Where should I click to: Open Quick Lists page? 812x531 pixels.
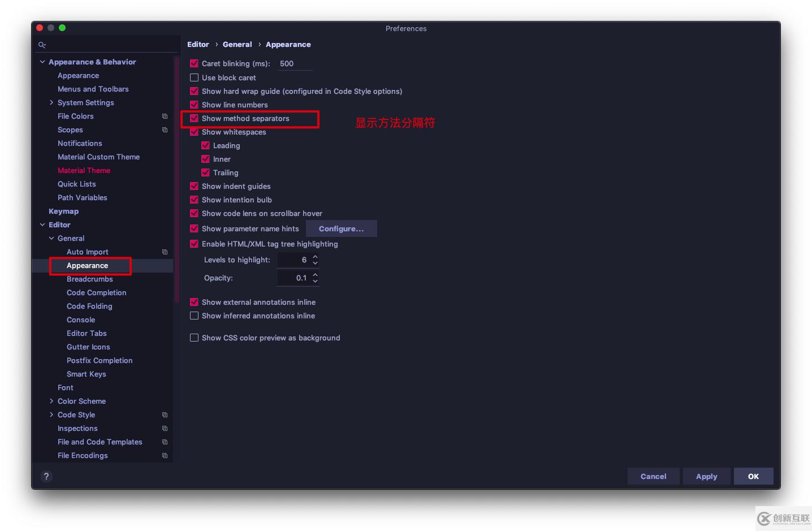point(77,184)
